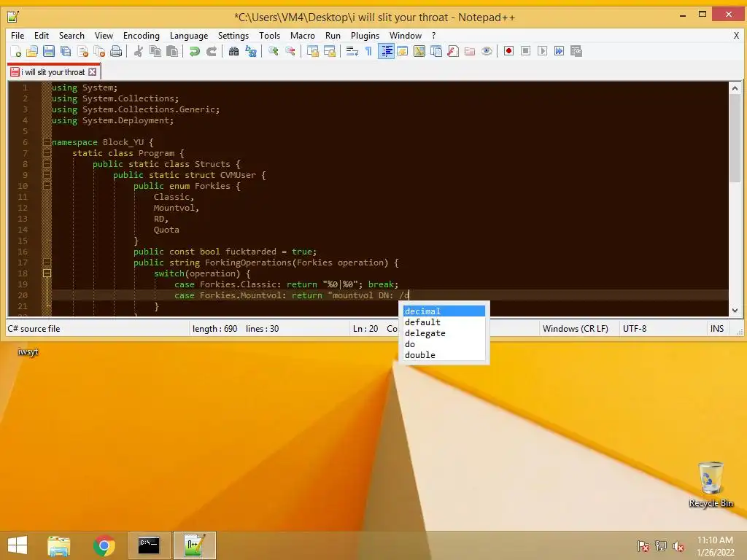Click the Zoom Out magnifier icon
The height and width of the screenshot is (560, 747).
pos(290,51)
